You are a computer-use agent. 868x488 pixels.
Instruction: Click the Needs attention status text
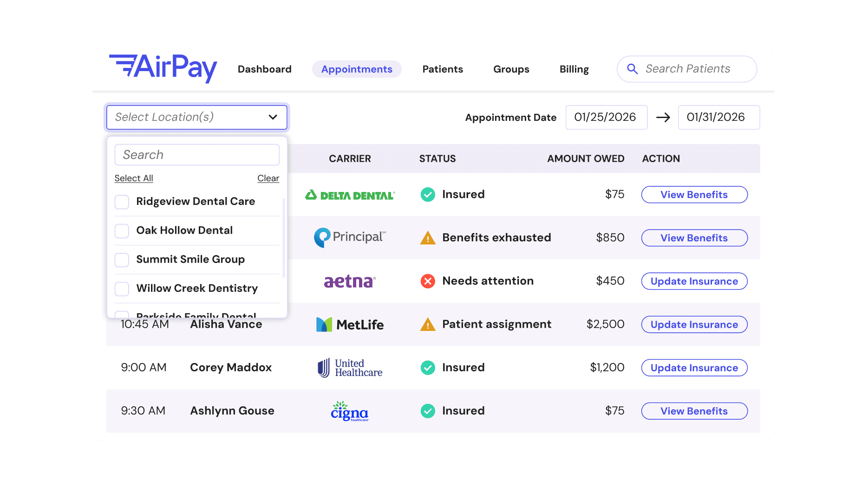(x=488, y=281)
